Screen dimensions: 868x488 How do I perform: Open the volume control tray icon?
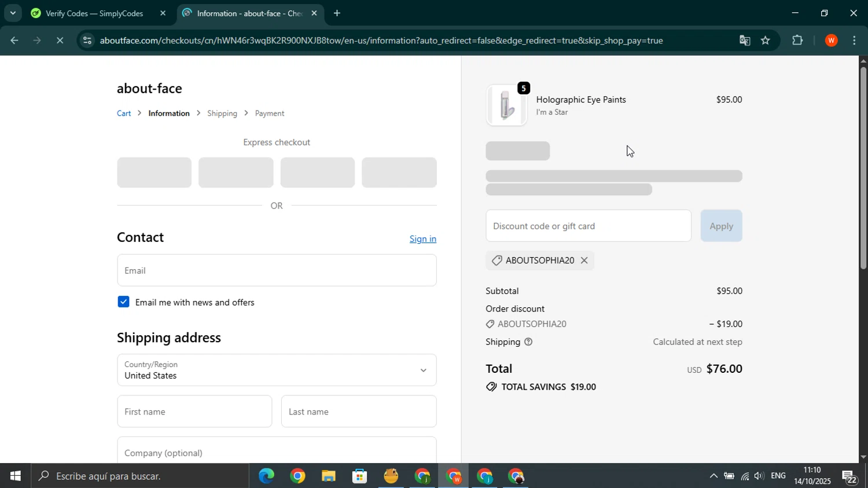pos(759,476)
